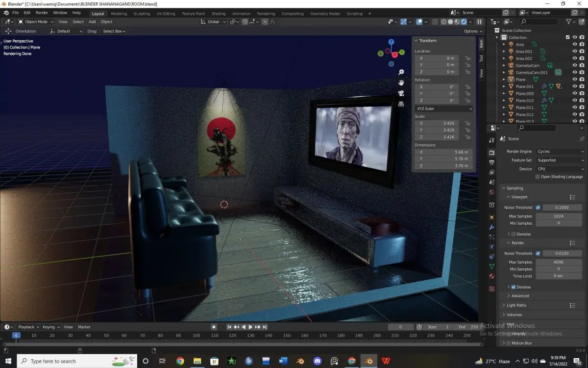This screenshot has height=368, width=588.
Task: Click the zoom magnifier viewport gizmo
Action: pyautogui.click(x=401, y=73)
